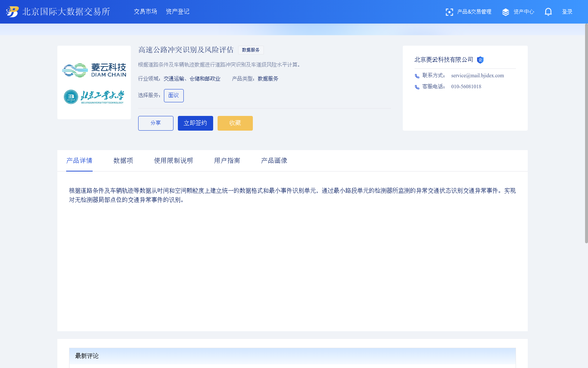Click the phone number 010-56081018

pyautogui.click(x=466, y=87)
